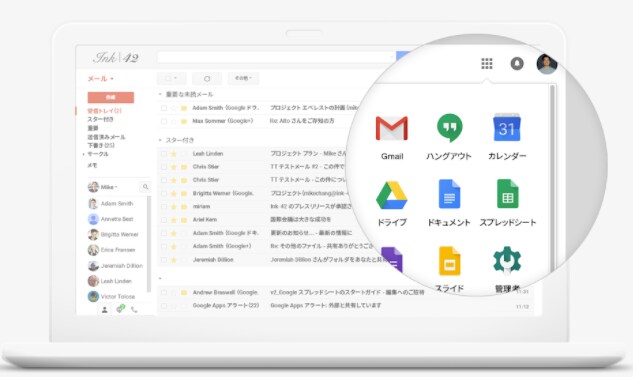The image size is (633, 377).
Task: Click the refresh mail icon button
Action: (207, 78)
